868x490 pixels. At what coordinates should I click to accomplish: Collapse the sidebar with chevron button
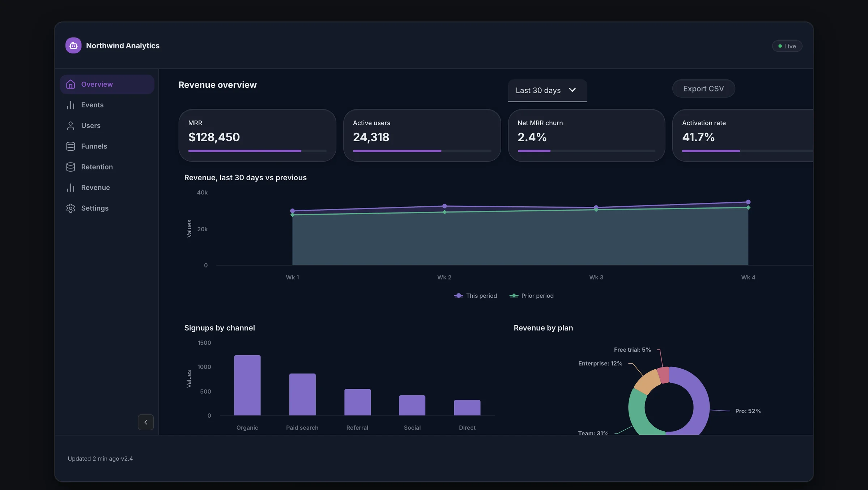pos(146,422)
